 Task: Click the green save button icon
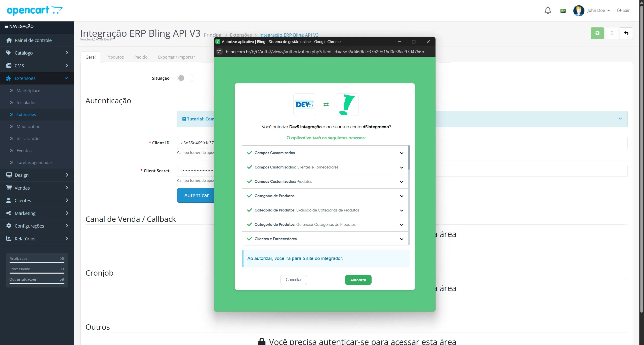(x=597, y=33)
